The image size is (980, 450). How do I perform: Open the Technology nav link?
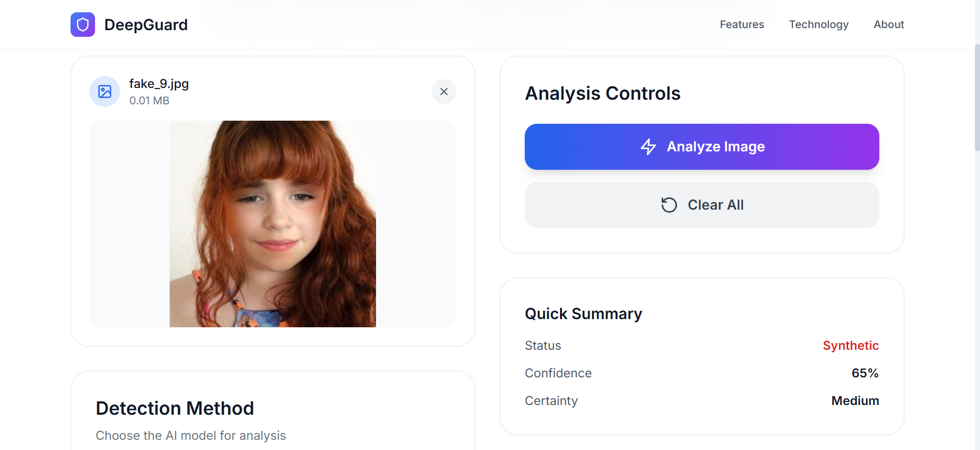819,25
